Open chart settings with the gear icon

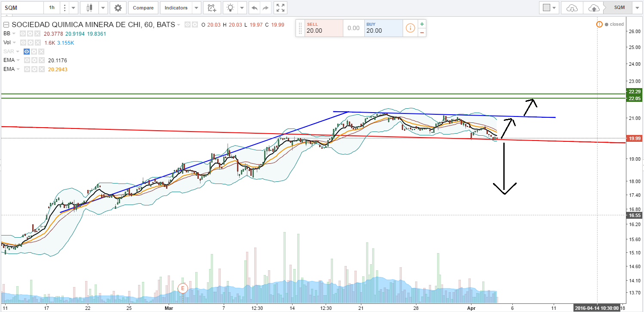click(118, 8)
